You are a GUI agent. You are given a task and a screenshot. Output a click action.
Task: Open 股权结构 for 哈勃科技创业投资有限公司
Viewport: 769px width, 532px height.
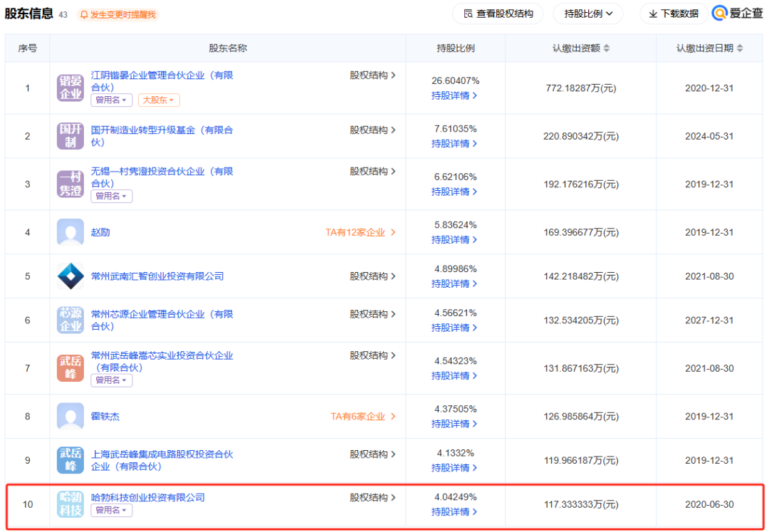point(372,497)
